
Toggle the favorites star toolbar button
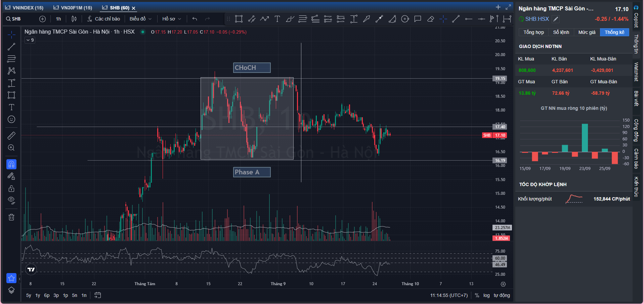tap(11, 278)
